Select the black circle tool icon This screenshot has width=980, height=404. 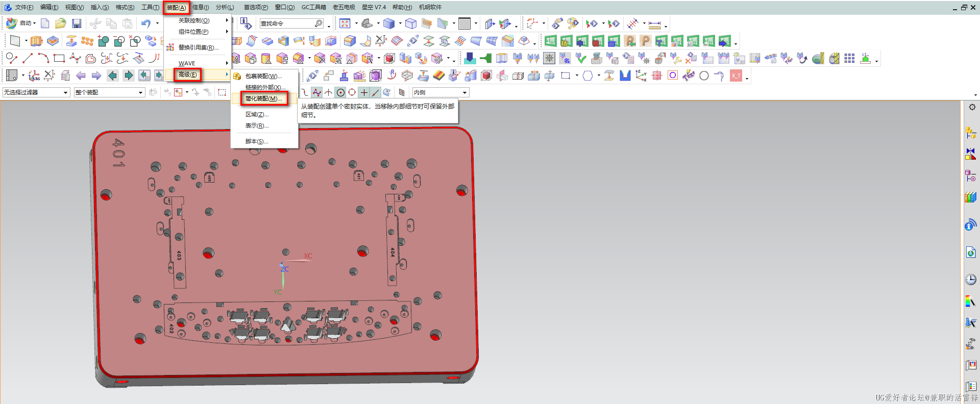click(x=704, y=76)
